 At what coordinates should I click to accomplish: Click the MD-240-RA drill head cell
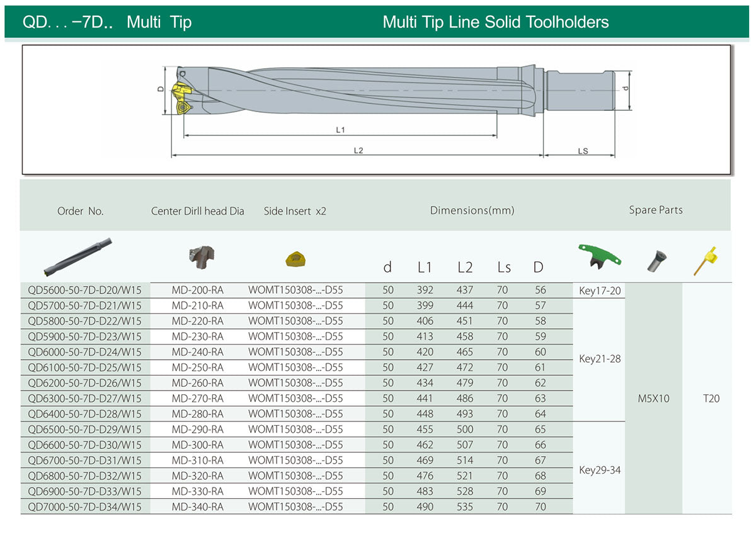(198, 352)
